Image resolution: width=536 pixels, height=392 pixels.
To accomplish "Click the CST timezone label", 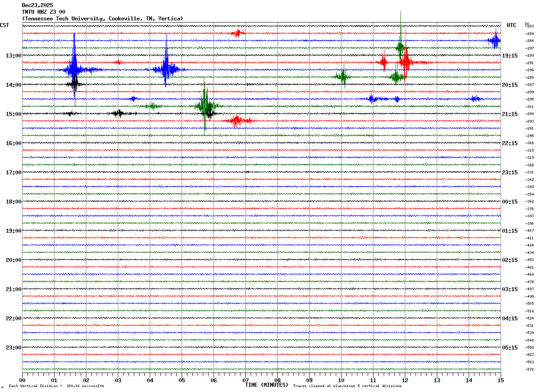I will (x=4, y=25).
